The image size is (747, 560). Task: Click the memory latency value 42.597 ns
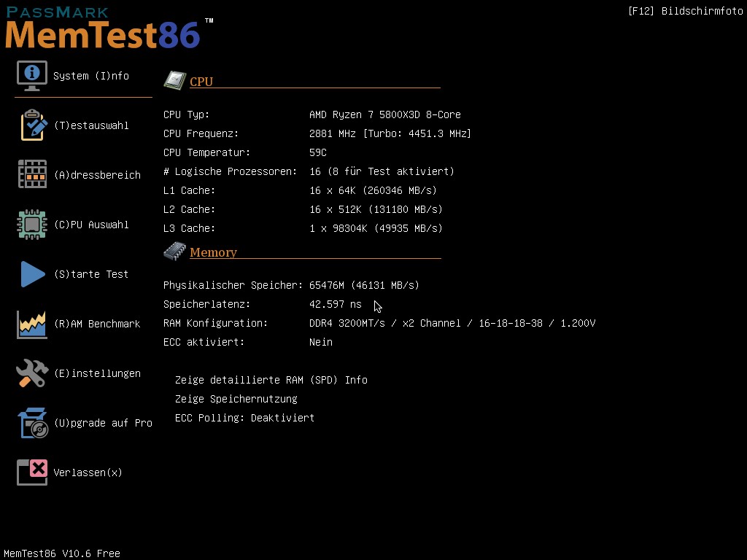[x=336, y=304]
